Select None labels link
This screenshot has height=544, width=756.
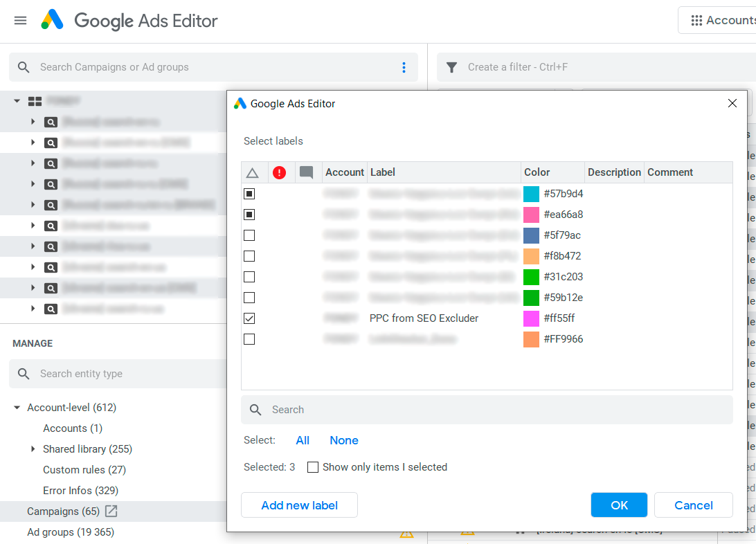point(344,440)
